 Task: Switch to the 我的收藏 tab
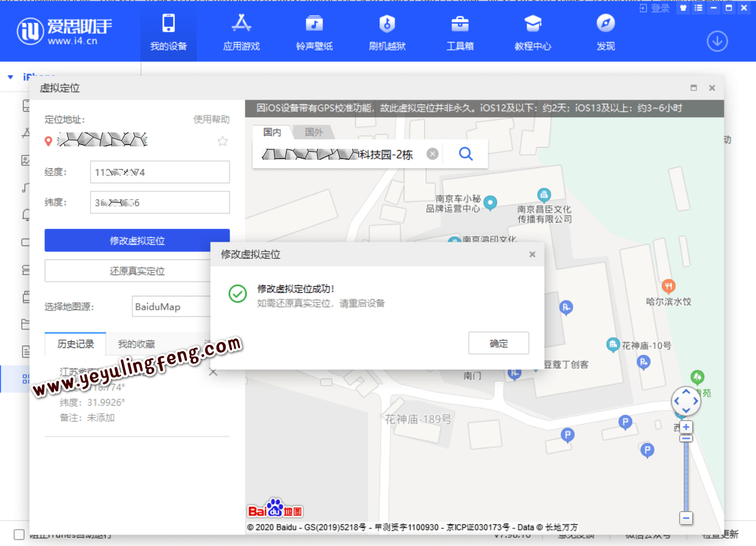137,344
